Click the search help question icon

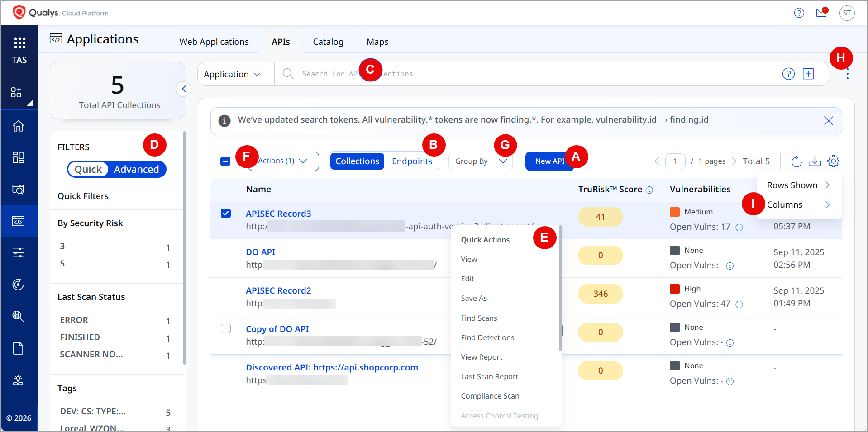[788, 74]
